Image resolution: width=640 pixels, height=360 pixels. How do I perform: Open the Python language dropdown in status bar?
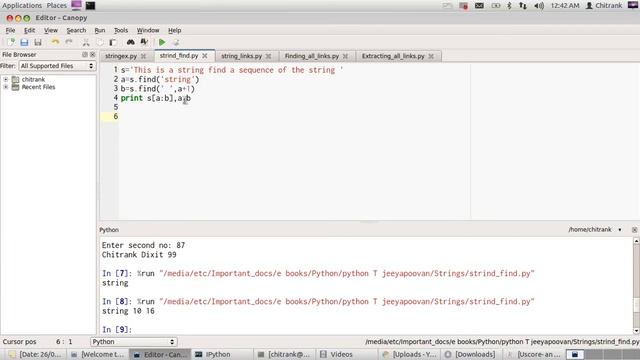[133, 342]
